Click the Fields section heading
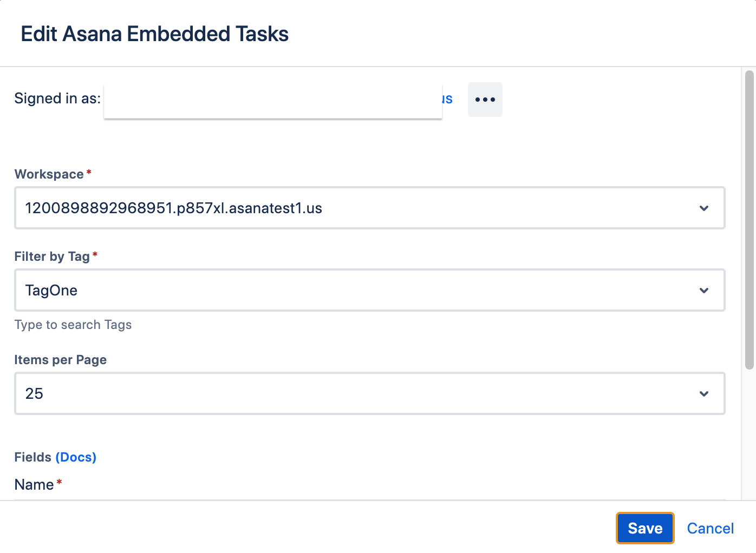 pos(32,457)
